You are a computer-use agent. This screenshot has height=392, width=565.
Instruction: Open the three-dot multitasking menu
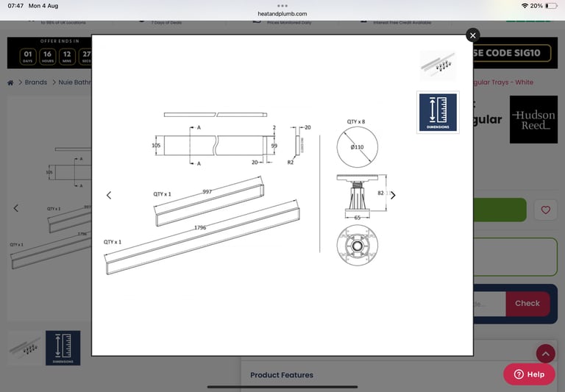click(282, 6)
